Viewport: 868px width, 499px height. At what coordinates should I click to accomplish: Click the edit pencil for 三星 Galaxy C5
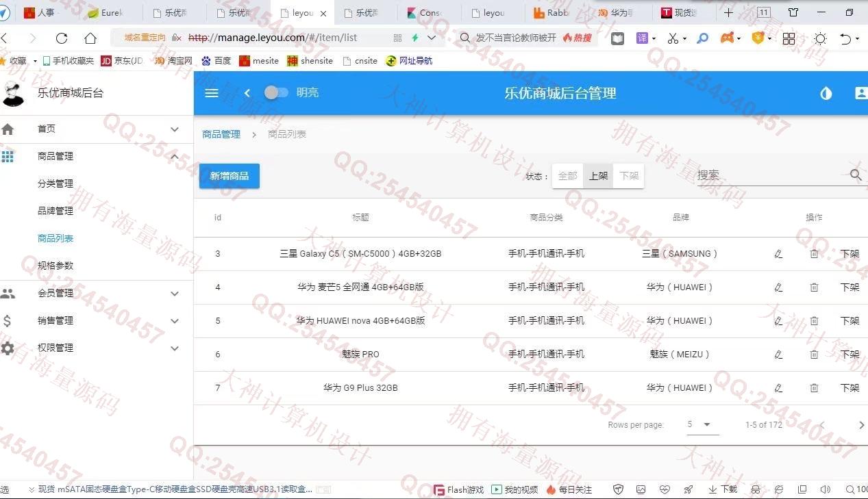pyautogui.click(x=778, y=254)
